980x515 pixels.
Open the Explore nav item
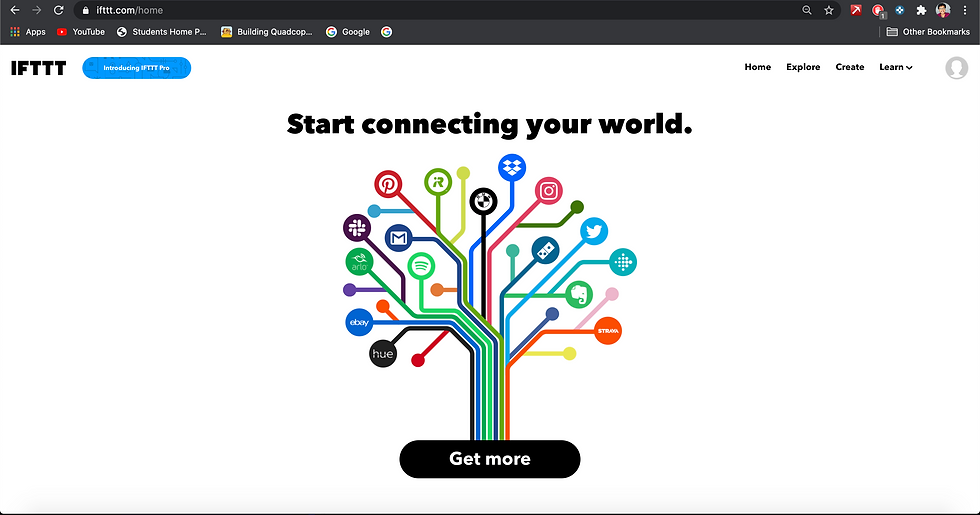click(x=803, y=67)
